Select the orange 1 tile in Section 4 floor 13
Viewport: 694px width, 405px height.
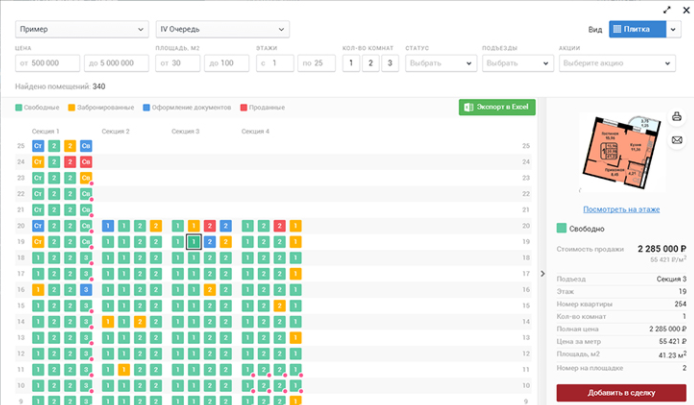click(296, 338)
